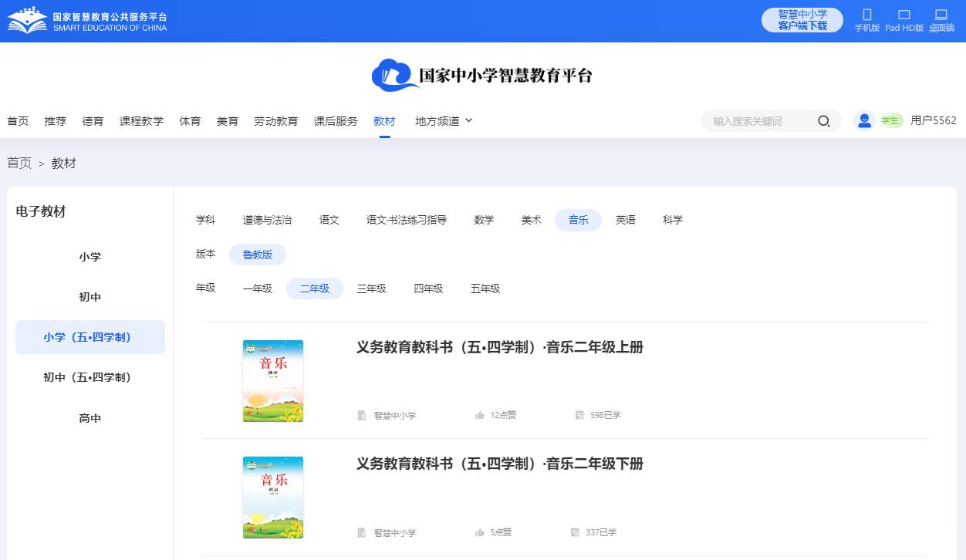The height and width of the screenshot is (560, 966).
Task: Select the 鲁教版 edition filter
Action: coord(258,255)
